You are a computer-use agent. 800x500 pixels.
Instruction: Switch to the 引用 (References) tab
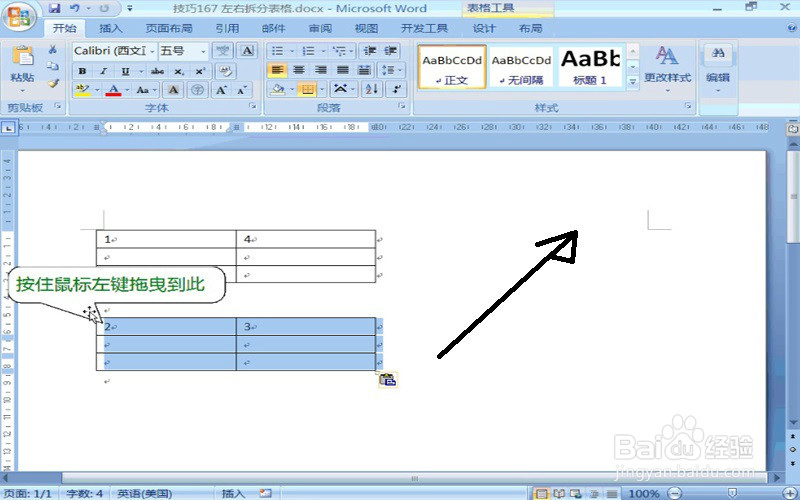tap(227, 29)
